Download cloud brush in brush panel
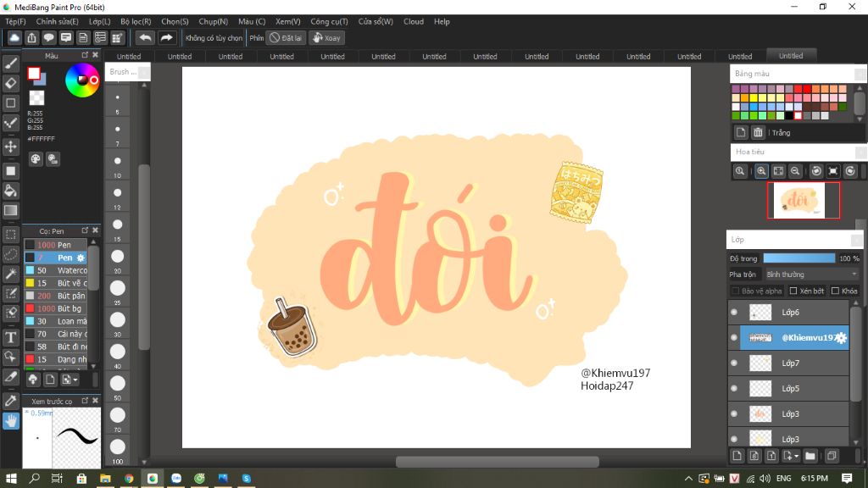Image resolution: width=868 pixels, height=488 pixels. point(33,380)
